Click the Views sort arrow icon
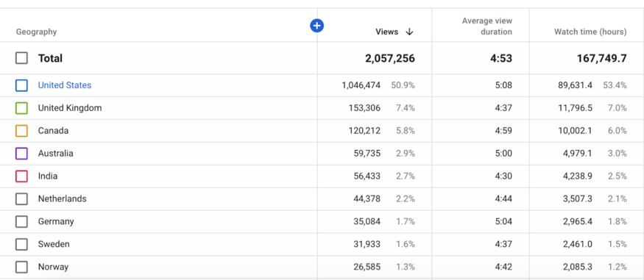644x280 pixels. pyautogui.click(x=409, y=32)
